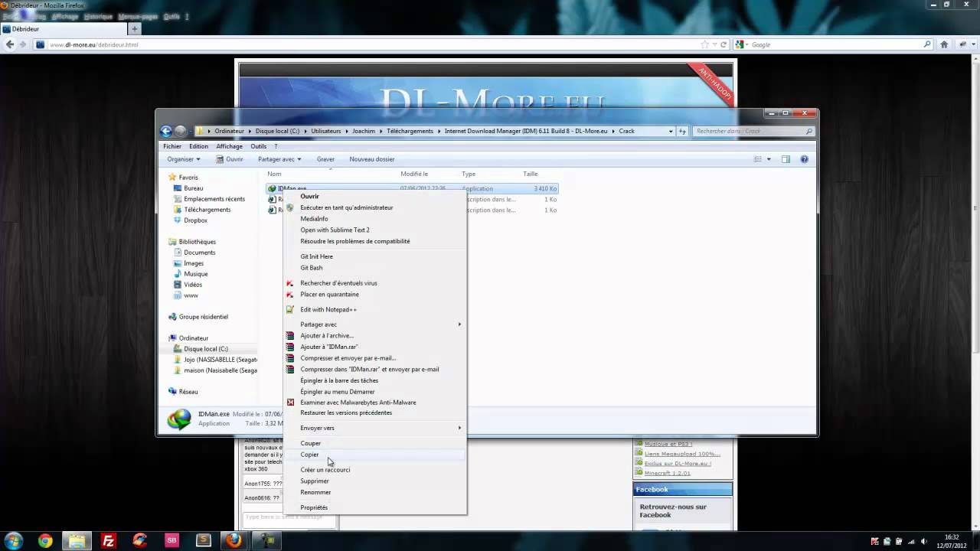Open the Windows Explorer taskbar icon

click(x=77, y=541)
